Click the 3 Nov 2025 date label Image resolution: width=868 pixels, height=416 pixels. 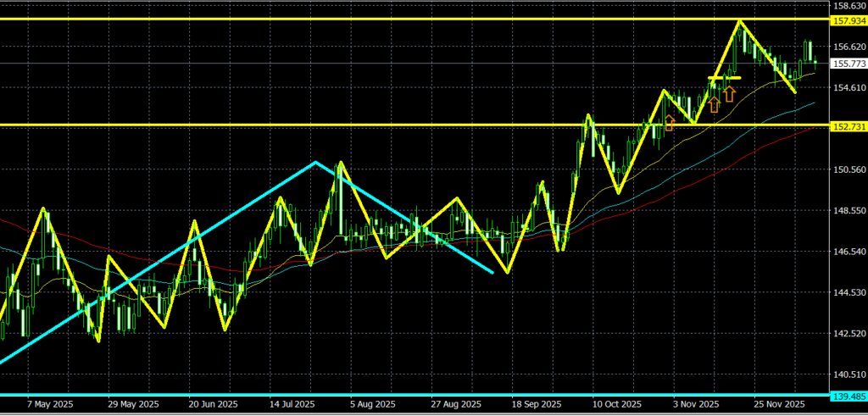695,406
